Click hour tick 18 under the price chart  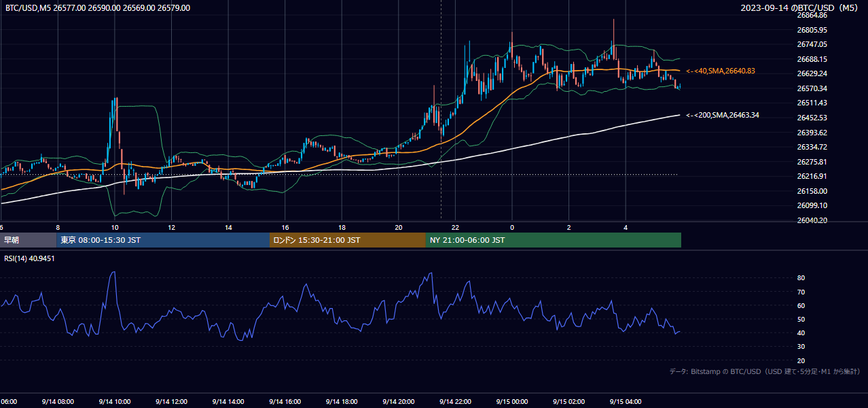click(342, 227)
